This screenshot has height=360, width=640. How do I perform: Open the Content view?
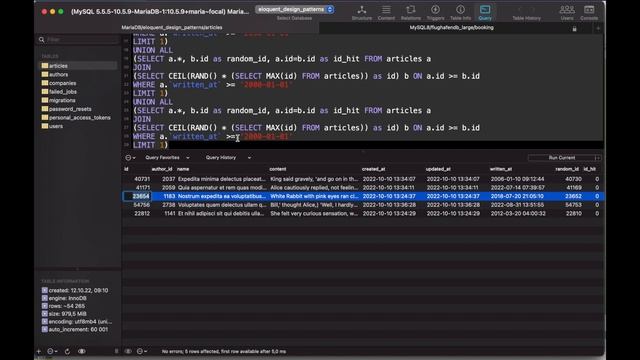point(386,12)
